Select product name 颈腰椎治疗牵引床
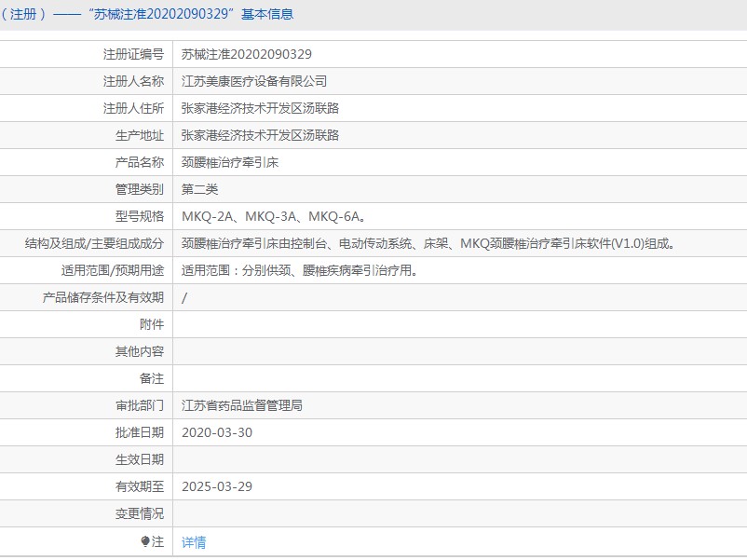The height and width of the screenshot is (560, 747). coord(230,162)
